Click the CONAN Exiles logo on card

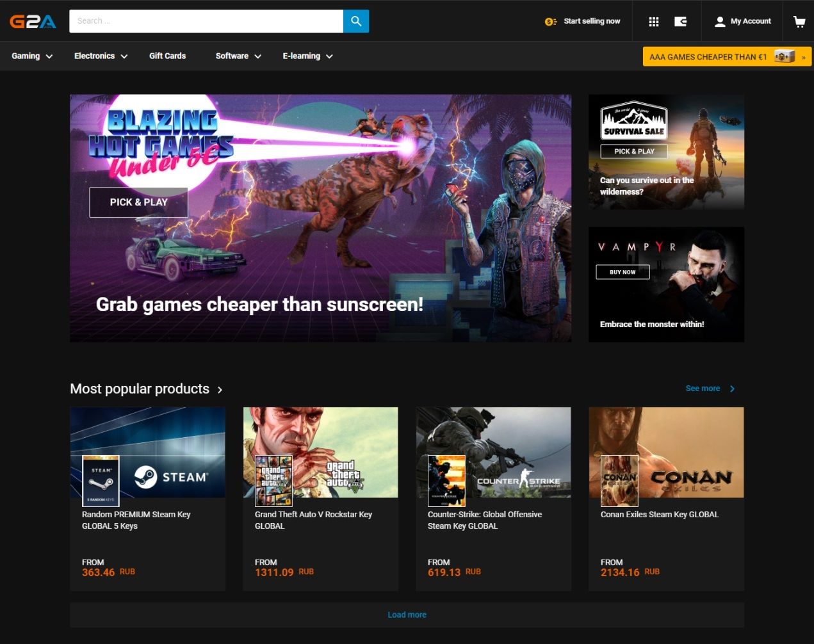691,481
